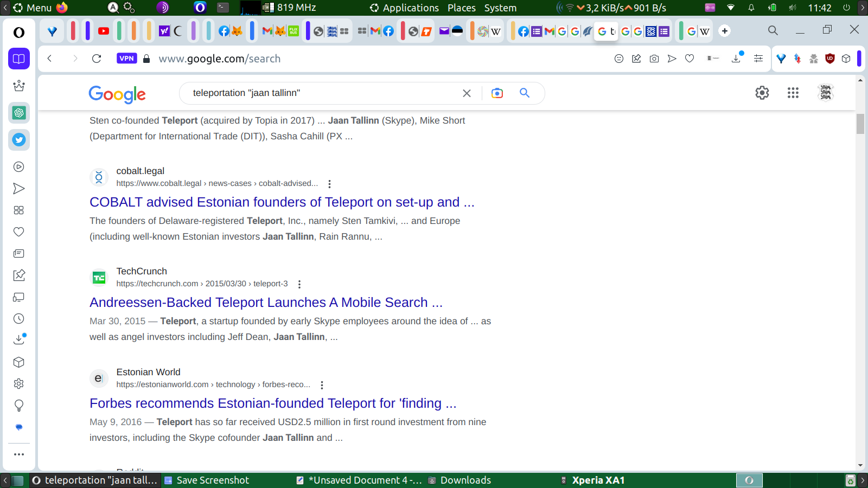Image resolution: width=868 pixels, height=488 pixels.
Task: Clear the search query with X
Action: click(467, 93)
